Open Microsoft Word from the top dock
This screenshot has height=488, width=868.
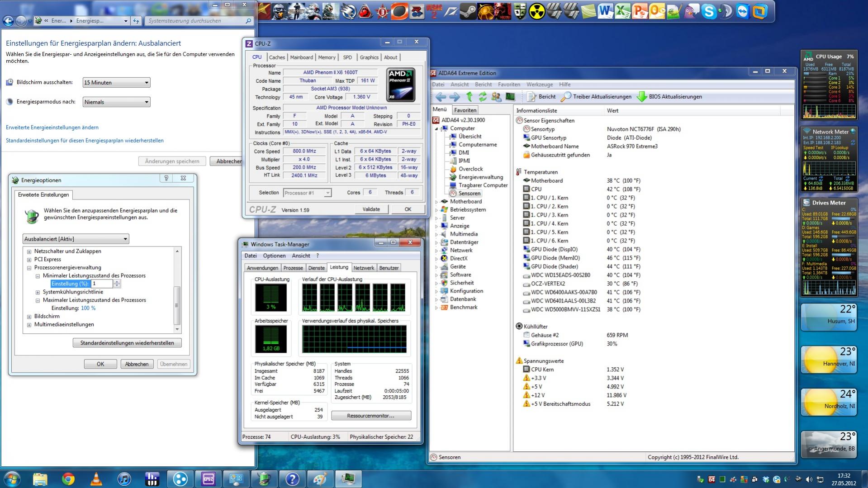605,11
